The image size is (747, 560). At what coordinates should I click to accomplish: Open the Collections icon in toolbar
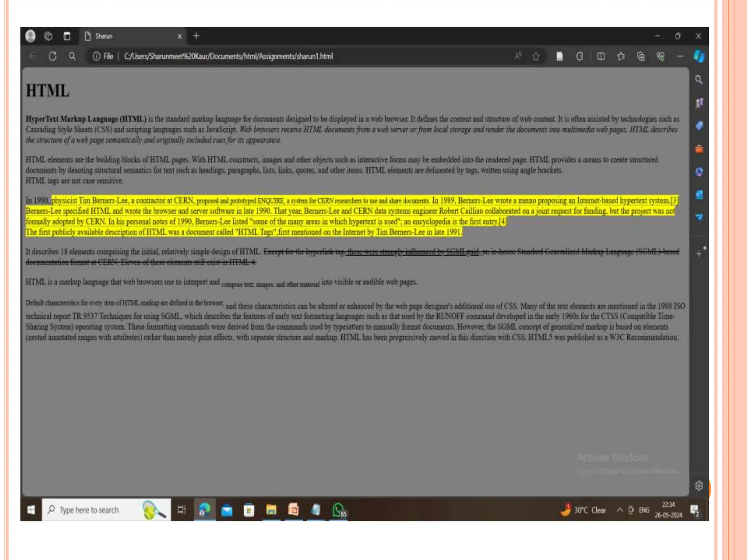point(640,57)
